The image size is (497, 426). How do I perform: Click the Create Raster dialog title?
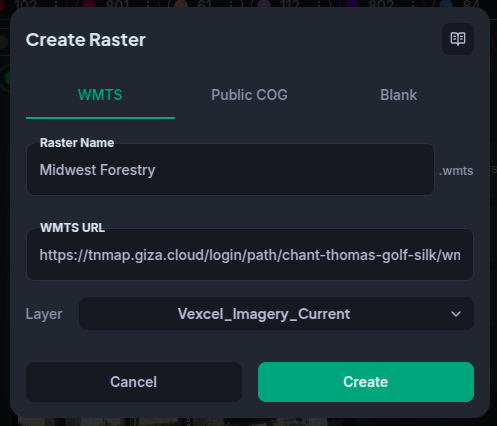click(x=86, y=40)
